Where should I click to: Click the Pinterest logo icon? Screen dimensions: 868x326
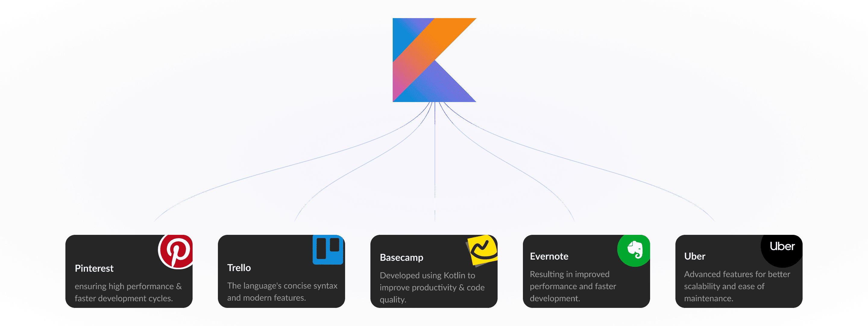[x=175, y=251]
